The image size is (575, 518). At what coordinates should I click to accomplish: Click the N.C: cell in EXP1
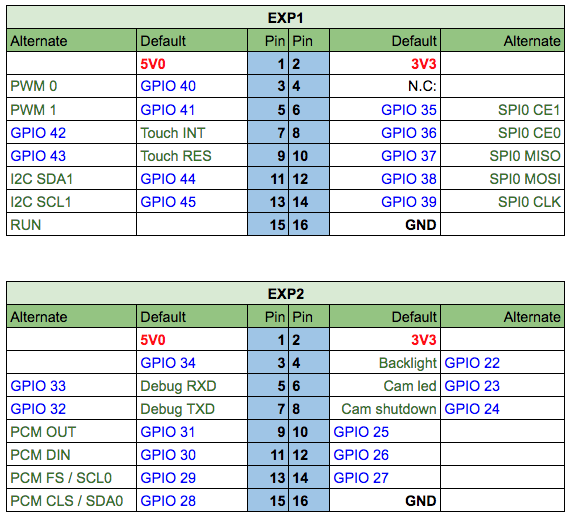pyautogui.click(x=385, y=86)
